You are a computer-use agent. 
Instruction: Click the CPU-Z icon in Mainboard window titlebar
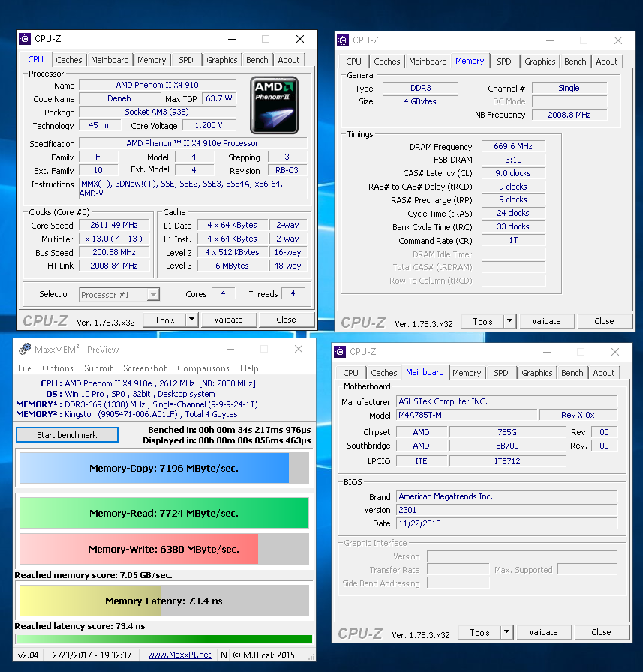pyautogui.click(x=340, y=352)
